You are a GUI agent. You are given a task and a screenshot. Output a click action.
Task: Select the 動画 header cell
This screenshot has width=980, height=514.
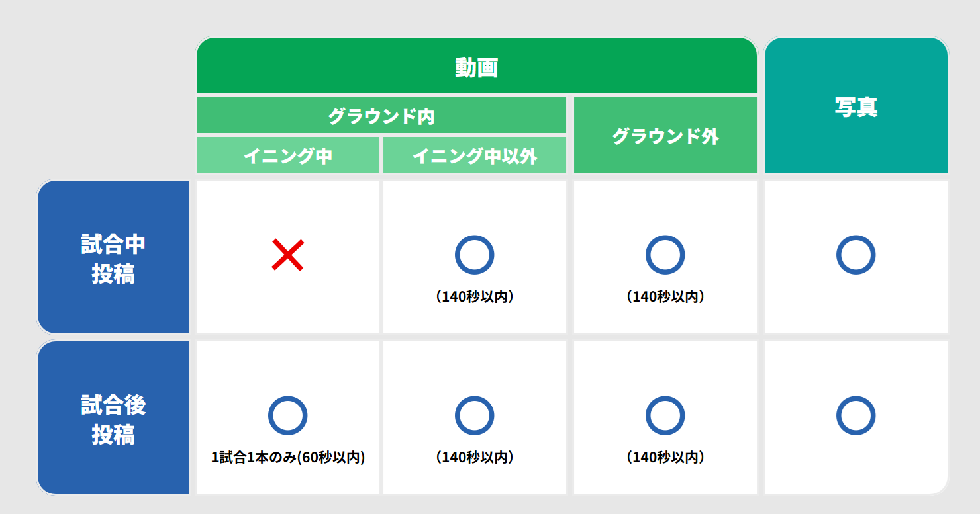[476, 67]
